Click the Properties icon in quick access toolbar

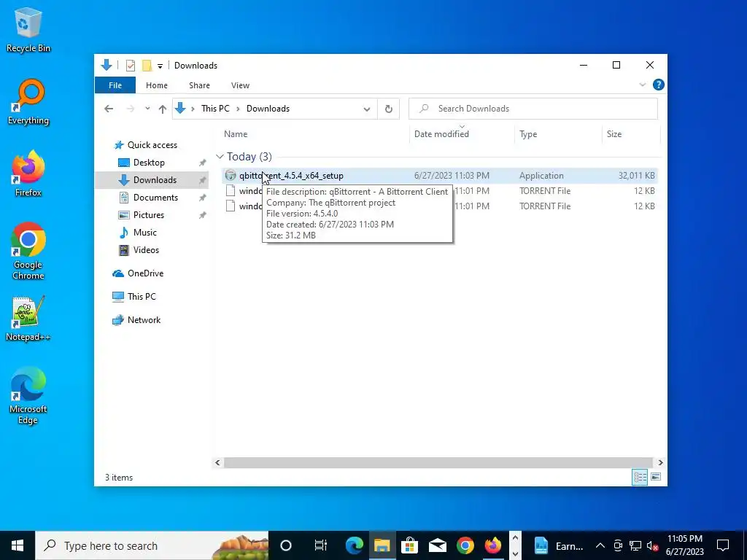pos(130,65)
